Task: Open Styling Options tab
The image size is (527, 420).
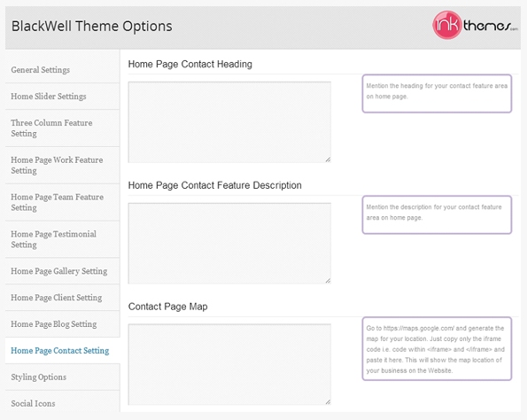Action: (38, 377)
